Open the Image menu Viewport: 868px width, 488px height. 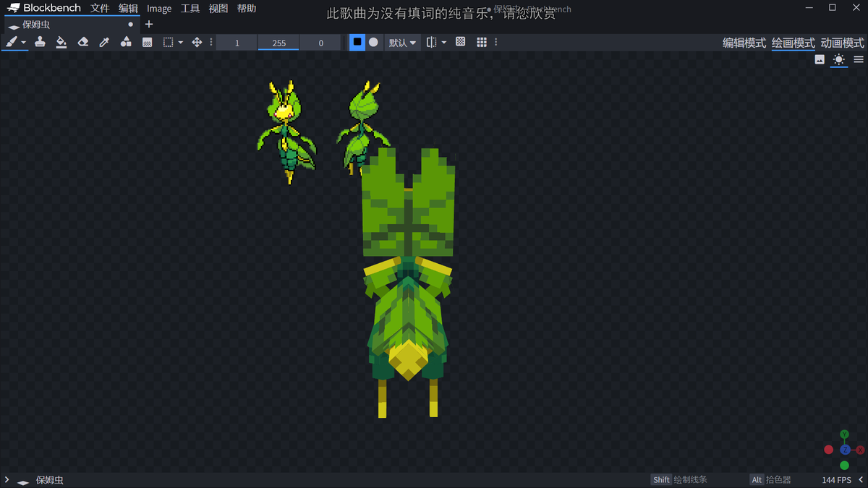[159, 9]
